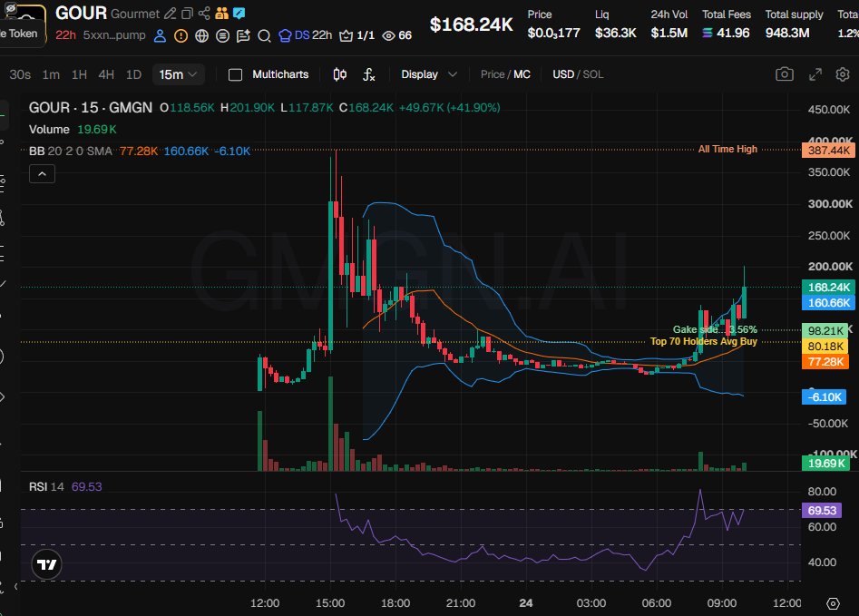
Task: Open the note with sparkle icon
Action: coord(243,35)
